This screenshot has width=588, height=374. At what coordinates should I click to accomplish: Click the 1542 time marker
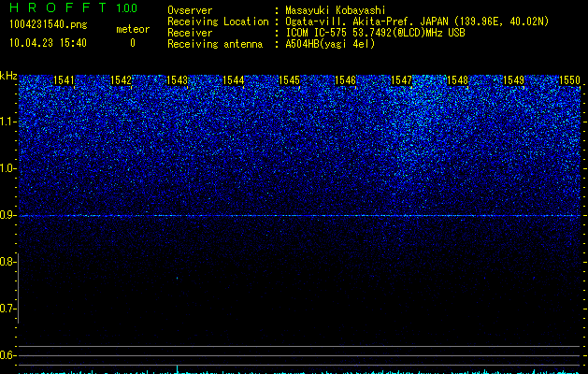pos(122,80)
